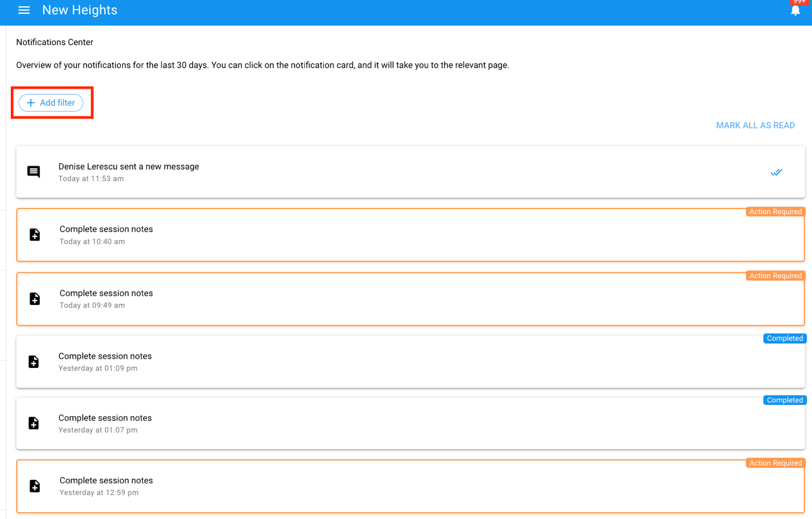Click the notifications bell icon
Image resolution: width=812 pixels, height=519 pixels.
(795, 11)
